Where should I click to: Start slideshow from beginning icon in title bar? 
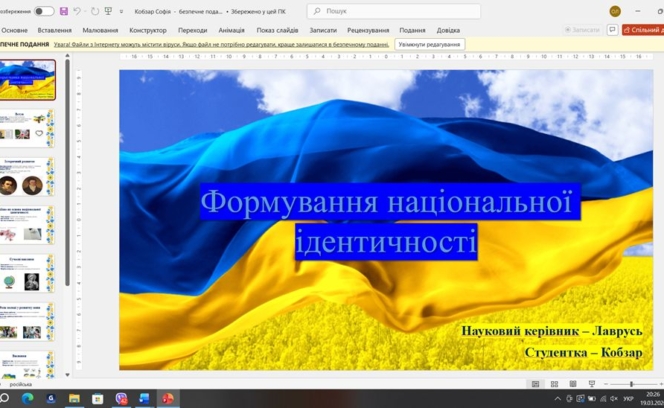coord(108,11)
